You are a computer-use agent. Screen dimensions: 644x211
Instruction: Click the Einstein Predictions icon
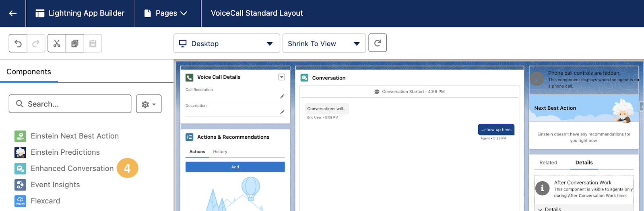(x=20, y=152)
